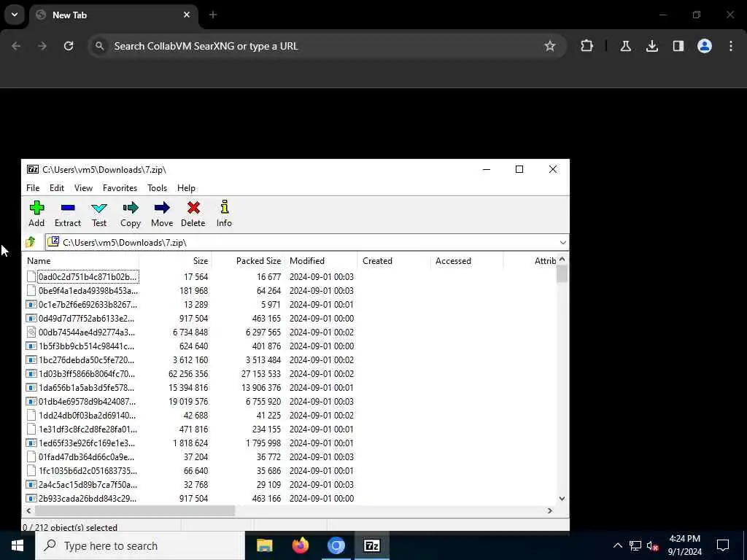
Task: Select file 1d03b3ff5866b8064fc70
Action: (87, 374)
